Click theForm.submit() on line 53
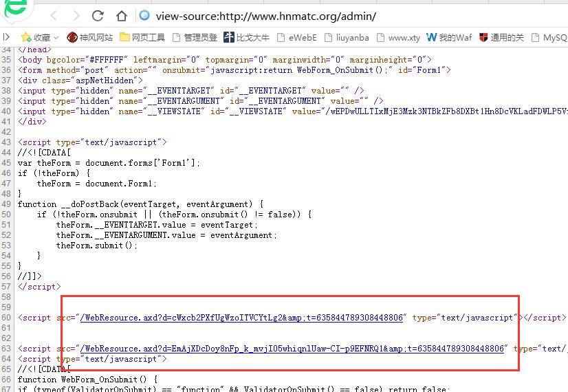This screenshot has width=568, height=392. point(97,246)
